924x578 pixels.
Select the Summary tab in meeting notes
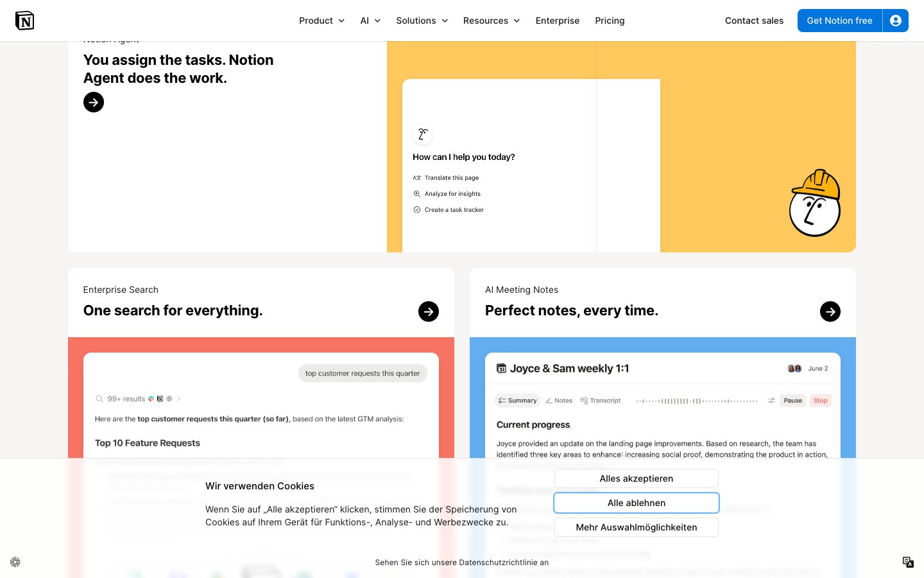(x=518, y=400)
